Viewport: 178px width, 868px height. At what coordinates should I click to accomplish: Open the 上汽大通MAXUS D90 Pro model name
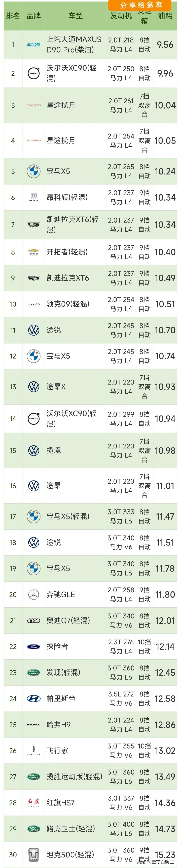tap(74, 44)
